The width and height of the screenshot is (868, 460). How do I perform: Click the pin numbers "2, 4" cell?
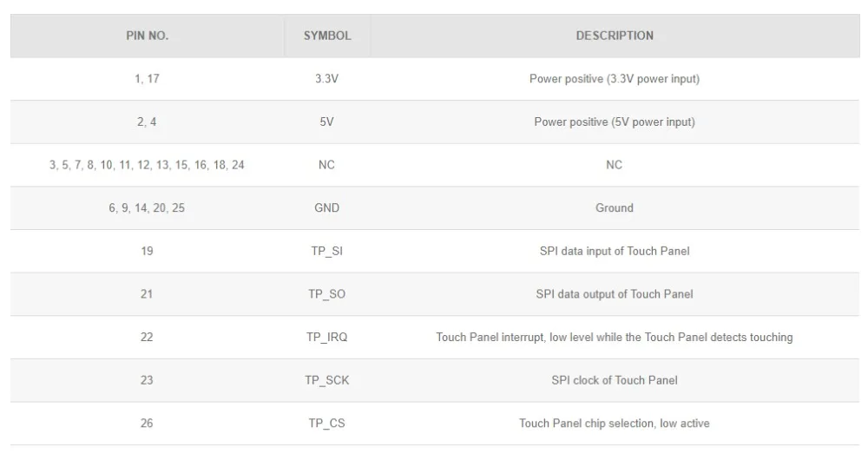coord(147,122)
